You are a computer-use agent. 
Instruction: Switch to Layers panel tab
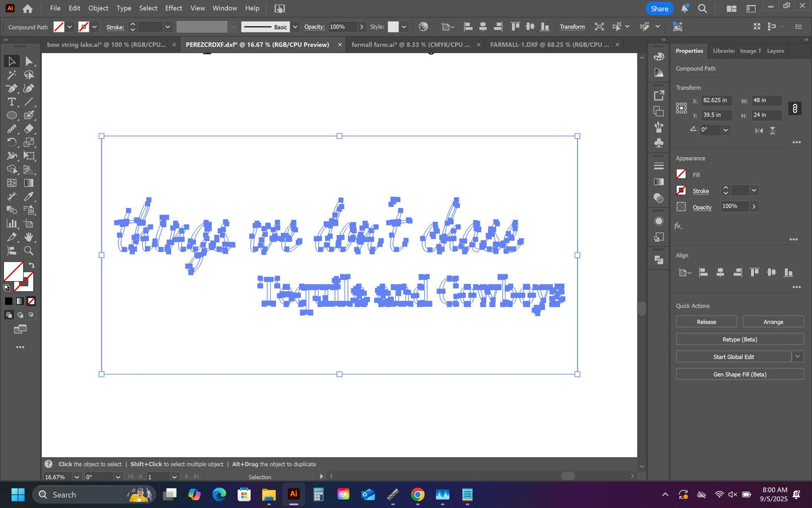[x=775, y=51]
